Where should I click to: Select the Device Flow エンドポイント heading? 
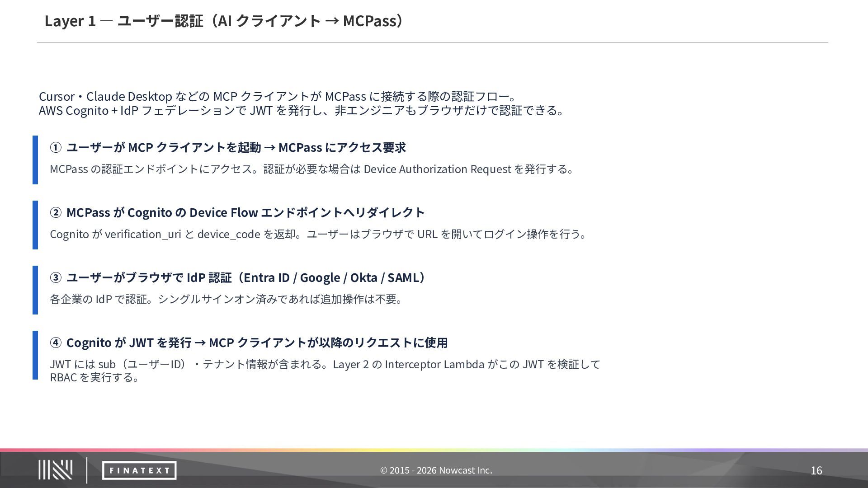click(245, 212)
